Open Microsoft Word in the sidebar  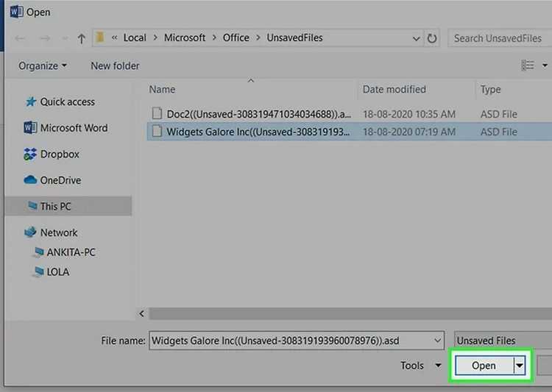point(74,128)
